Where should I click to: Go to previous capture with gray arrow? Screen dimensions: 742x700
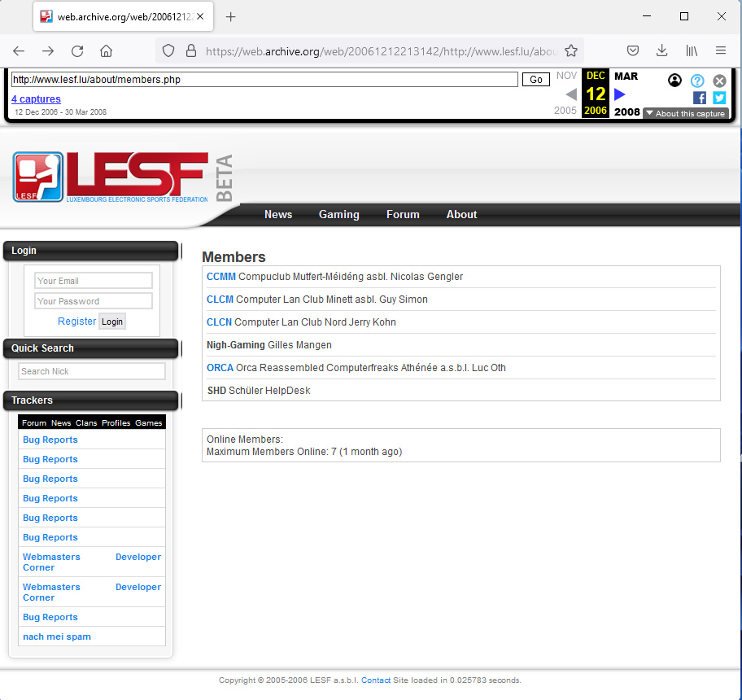click(571, 94)
